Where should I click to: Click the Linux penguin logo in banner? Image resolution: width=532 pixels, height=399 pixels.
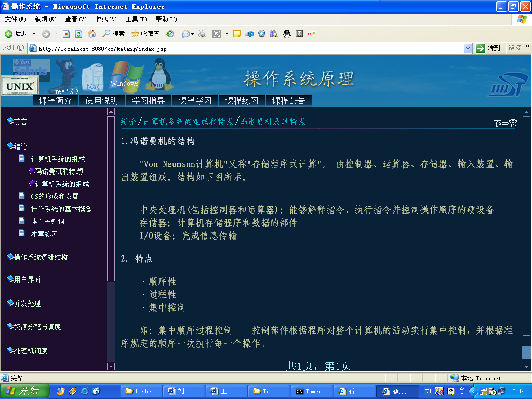coord(159,74)
